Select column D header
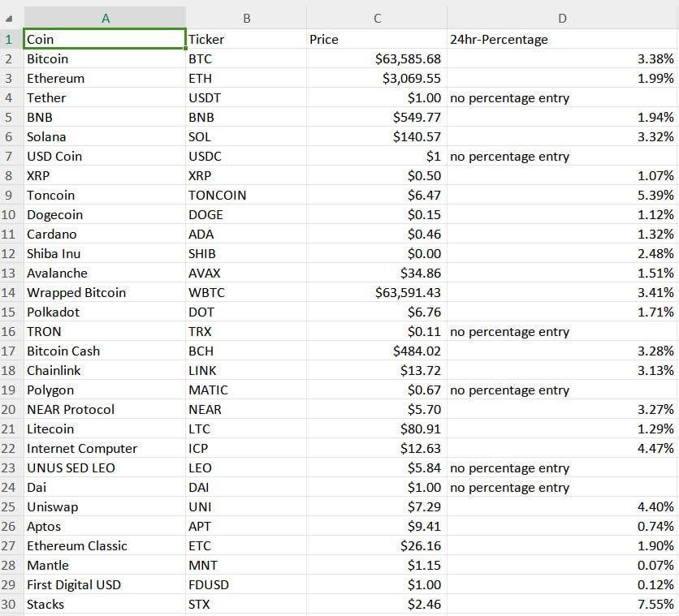 point(562,18)
